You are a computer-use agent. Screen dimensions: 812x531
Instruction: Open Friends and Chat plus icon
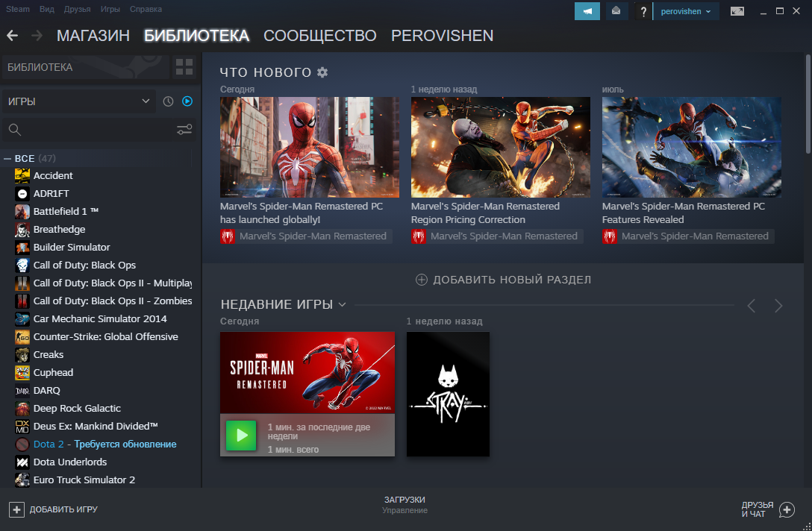tap(787, 509)
